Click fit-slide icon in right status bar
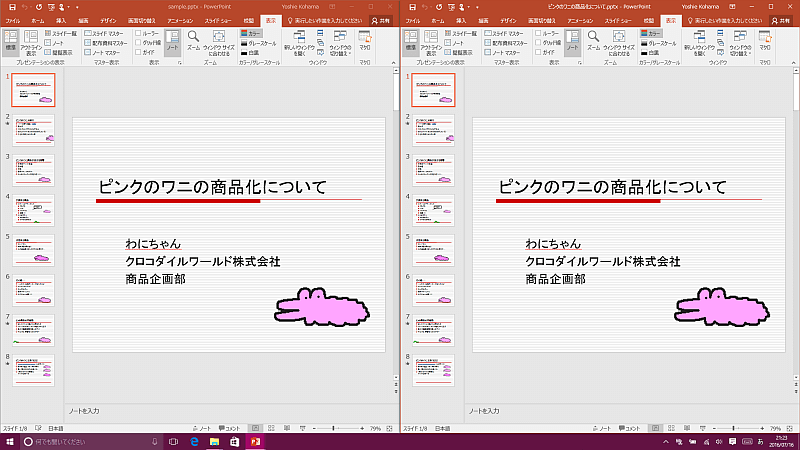This screenshot has width=800, height=450. [x=789, y=429]
